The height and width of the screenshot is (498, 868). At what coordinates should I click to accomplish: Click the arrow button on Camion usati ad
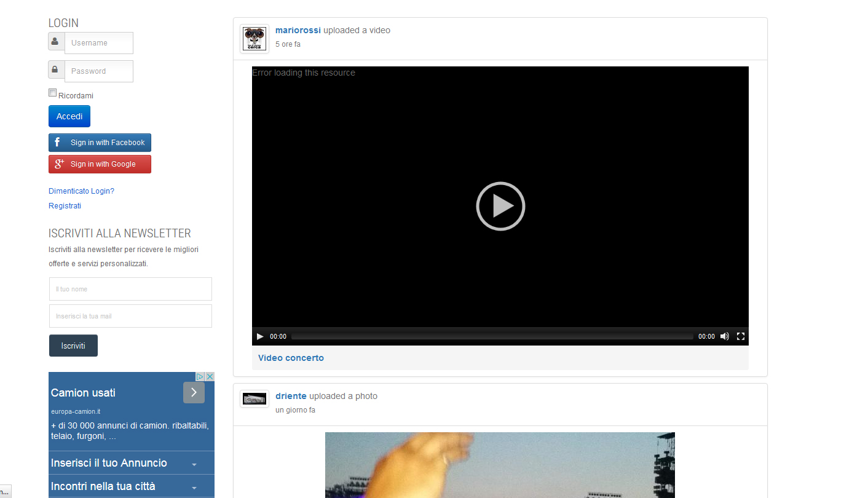[194, 392]
